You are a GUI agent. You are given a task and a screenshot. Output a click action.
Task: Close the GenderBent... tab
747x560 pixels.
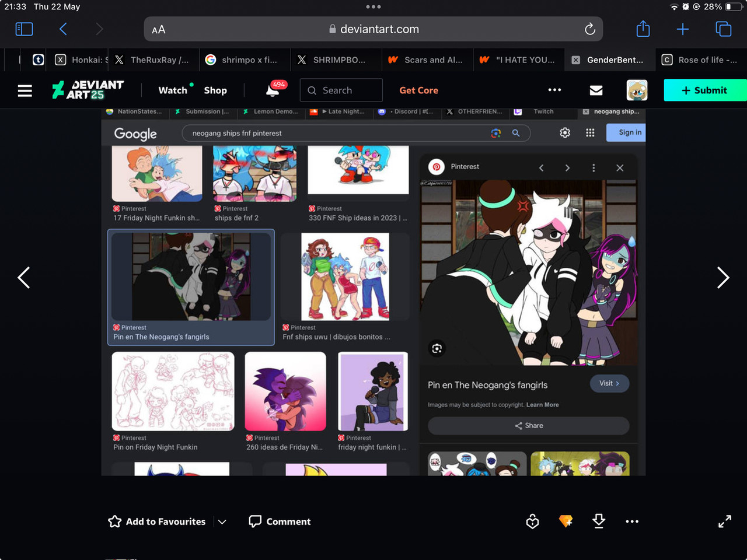(x=575, y=60)
